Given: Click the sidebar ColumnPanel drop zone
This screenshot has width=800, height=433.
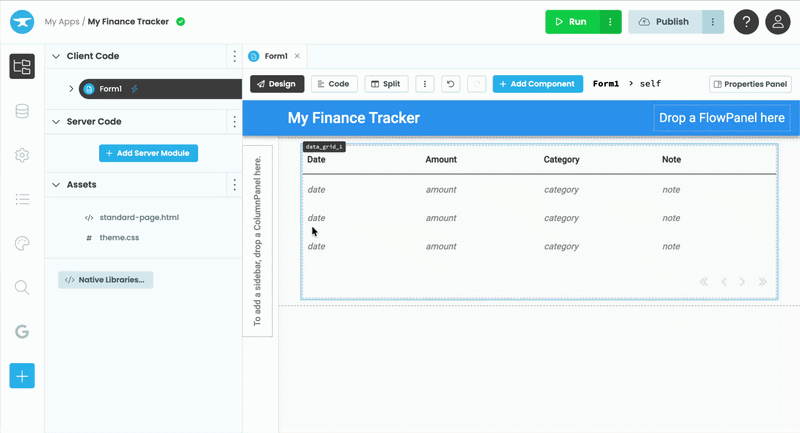Looking at the screenshot, I should click(258, 241).
